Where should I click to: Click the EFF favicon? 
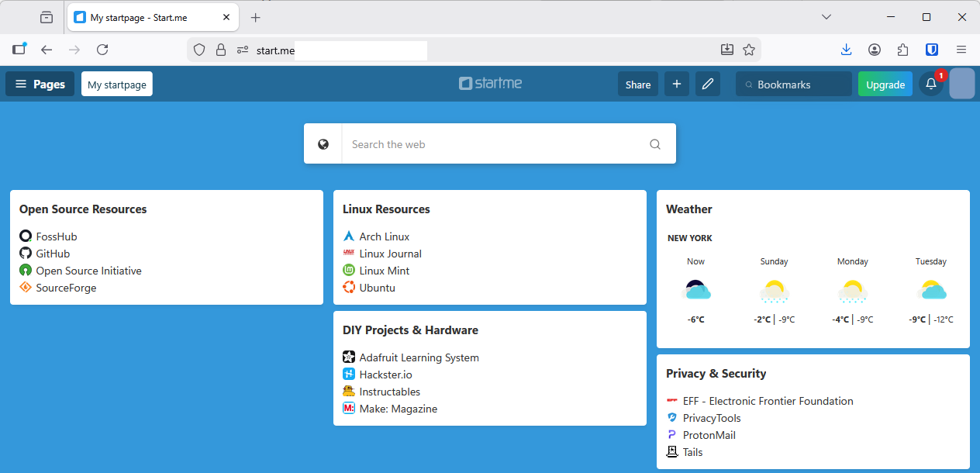tap(672, 401)
